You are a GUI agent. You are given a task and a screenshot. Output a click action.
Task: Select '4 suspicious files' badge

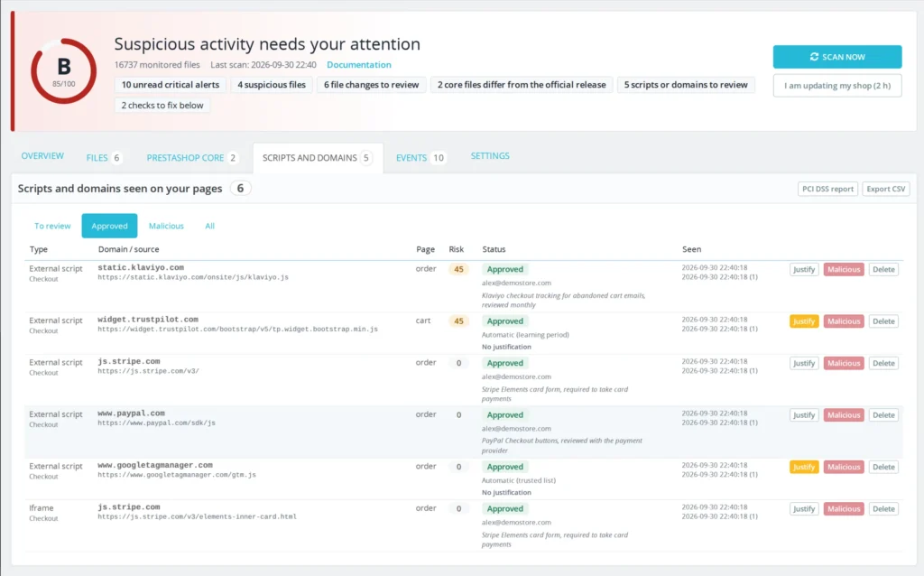[272, 85]
